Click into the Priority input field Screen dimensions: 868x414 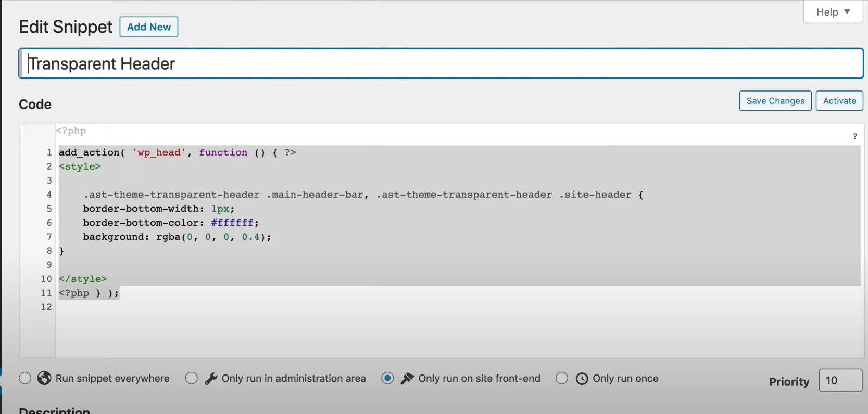tap(840, 381)
